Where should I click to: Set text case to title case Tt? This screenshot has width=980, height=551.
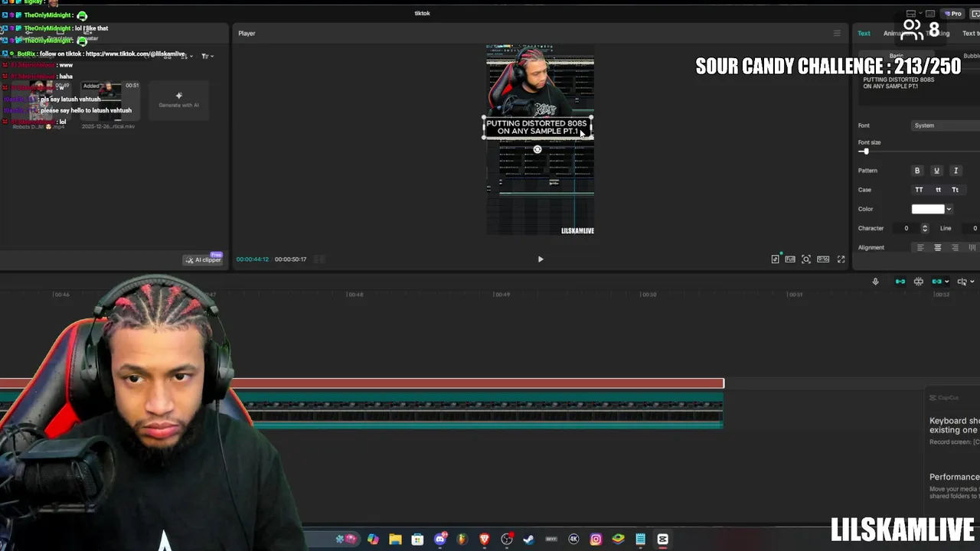[955, 190]
